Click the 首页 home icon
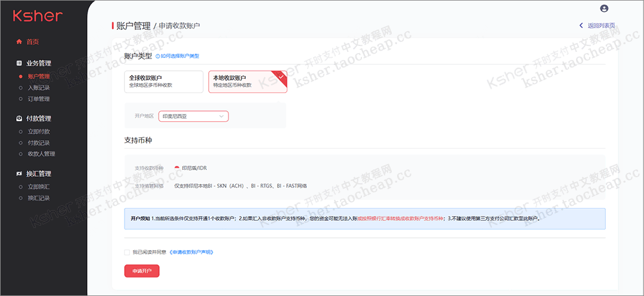This screenshot has height=296, width=644. click(20, 42)
